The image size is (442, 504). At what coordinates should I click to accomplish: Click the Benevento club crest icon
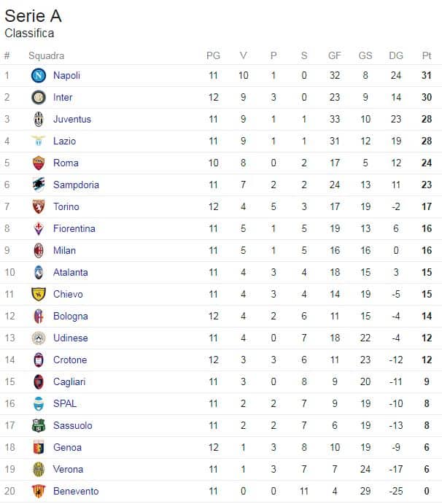tap(39, 491)
